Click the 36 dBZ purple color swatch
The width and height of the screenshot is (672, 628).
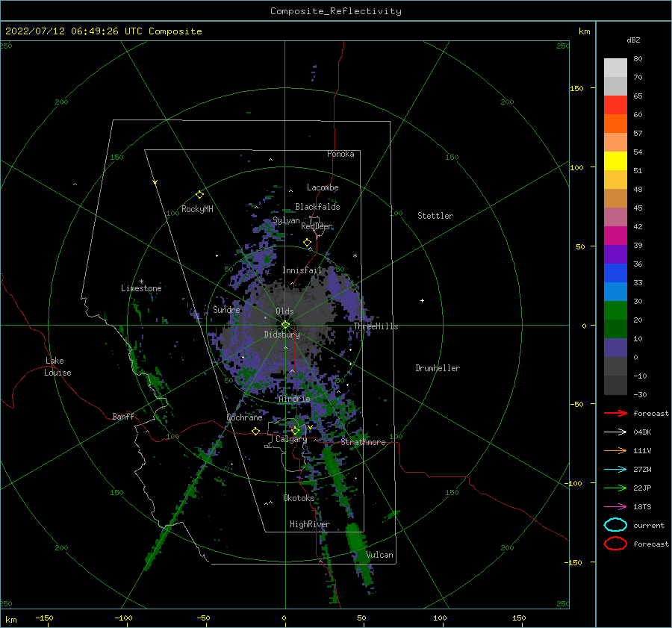(615, 254)
